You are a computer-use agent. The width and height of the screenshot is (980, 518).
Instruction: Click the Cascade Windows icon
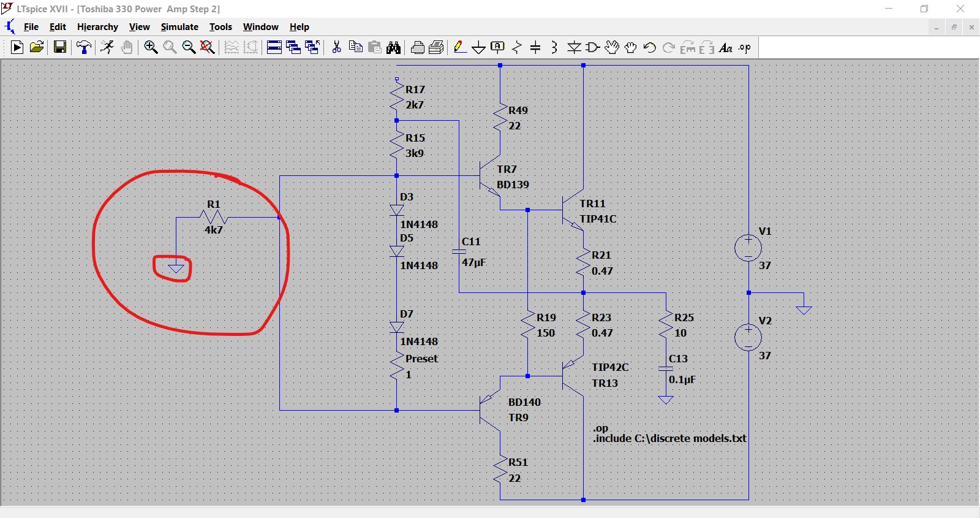coord(293,47)
